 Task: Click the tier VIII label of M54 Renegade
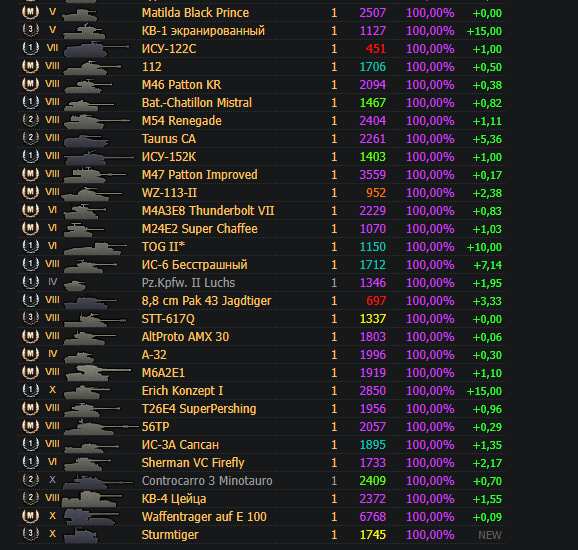(x=52, y=119)
